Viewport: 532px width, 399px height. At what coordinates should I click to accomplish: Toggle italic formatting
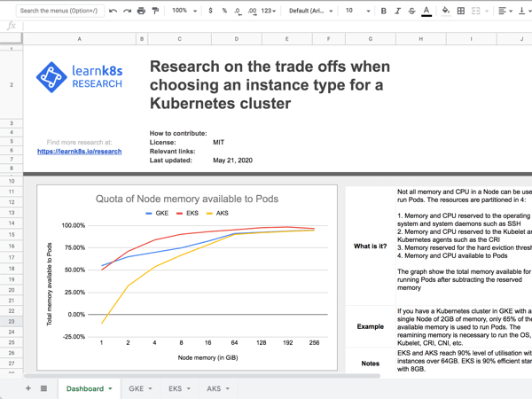tap(397, 11)
